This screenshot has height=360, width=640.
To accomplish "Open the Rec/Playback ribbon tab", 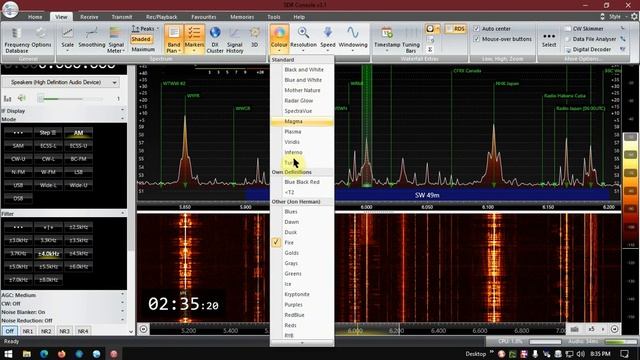I will coord(162,17).
